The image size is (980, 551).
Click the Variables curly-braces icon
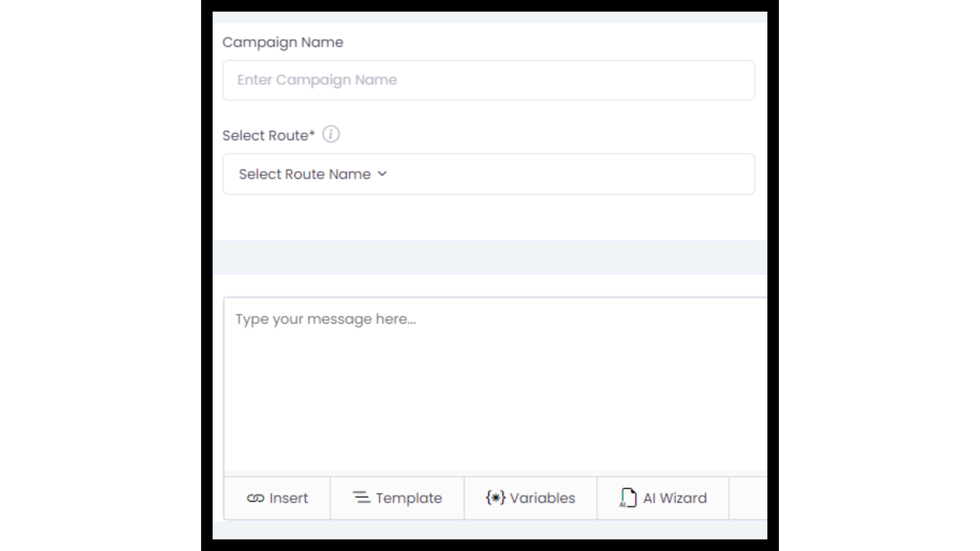pyautogui.click(x=495, y=498)
